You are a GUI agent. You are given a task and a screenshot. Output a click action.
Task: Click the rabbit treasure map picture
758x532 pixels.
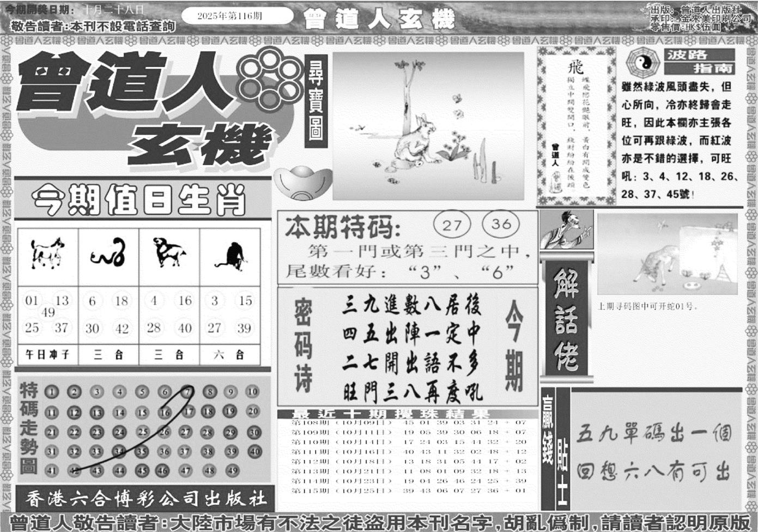pyautogui.click(x=428, y=126)
